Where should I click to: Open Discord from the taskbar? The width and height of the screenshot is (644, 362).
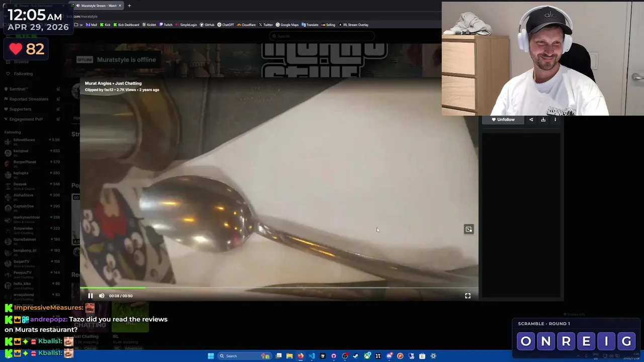point(389,356)
